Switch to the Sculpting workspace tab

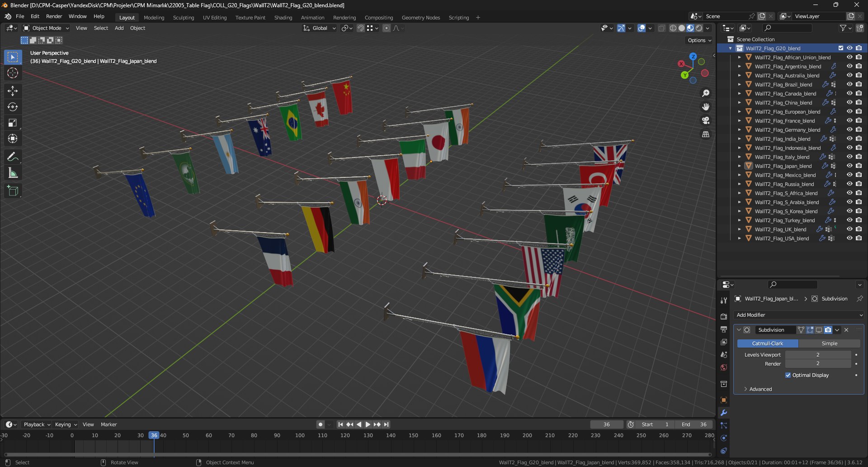(x=183, y=18)
